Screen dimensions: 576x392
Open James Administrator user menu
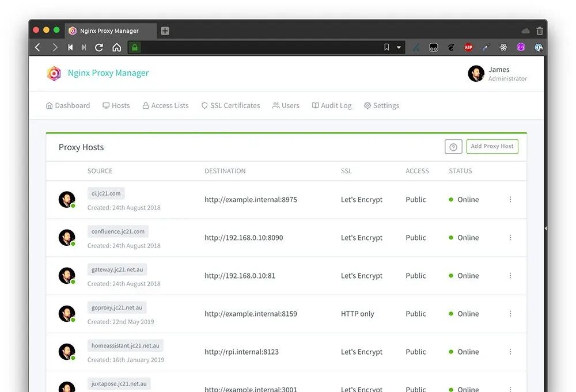[498, 74]
